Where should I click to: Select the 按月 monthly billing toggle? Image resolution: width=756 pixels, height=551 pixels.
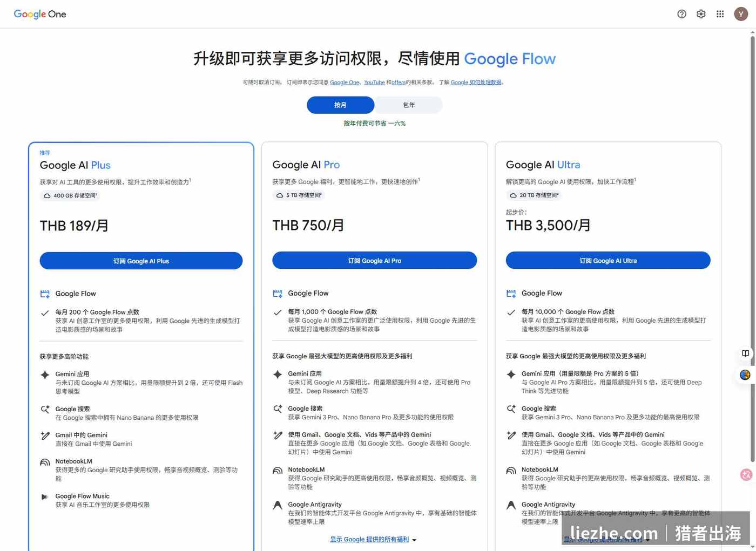[340, 105]
